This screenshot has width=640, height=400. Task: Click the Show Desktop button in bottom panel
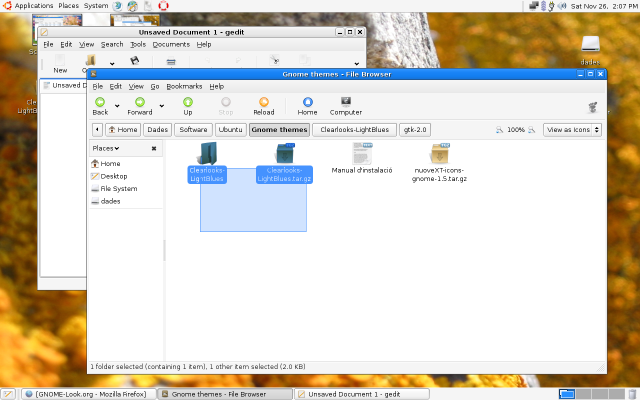point(8,394)
